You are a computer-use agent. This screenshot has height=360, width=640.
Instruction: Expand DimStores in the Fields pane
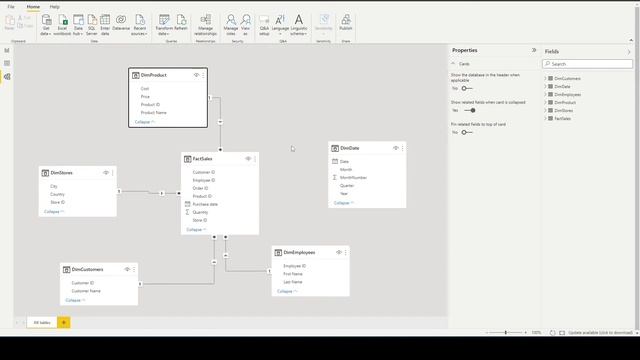(545, 110)
